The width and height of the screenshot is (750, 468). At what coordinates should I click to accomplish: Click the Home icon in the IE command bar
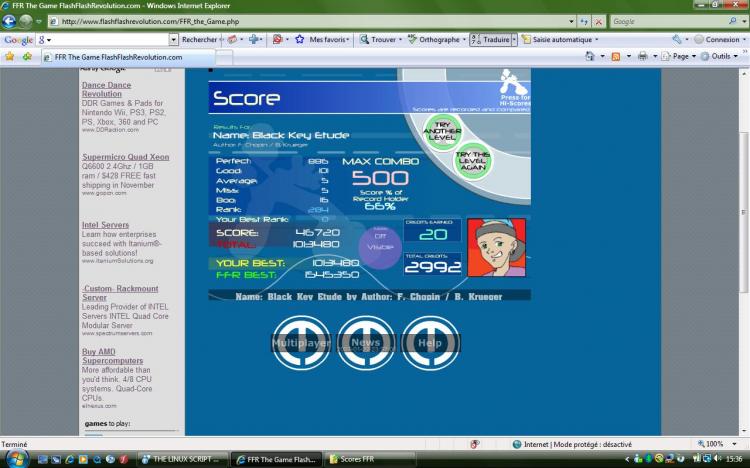pos(590,56)
